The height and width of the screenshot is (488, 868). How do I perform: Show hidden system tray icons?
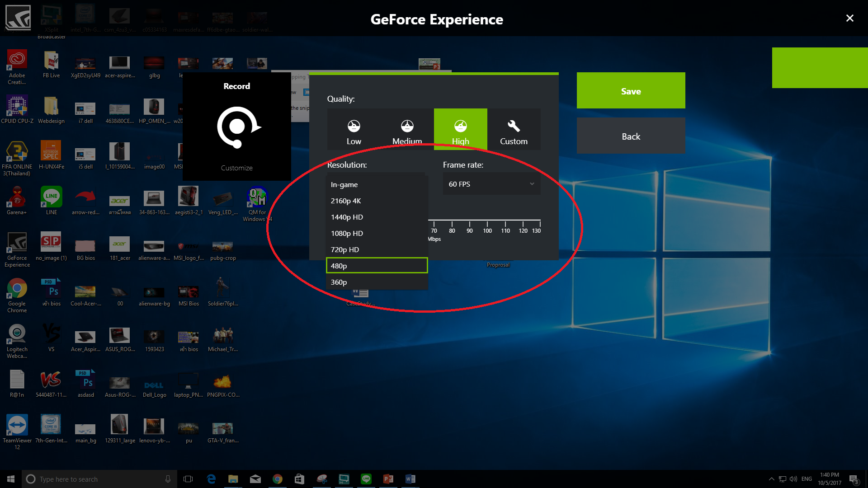(771, 479)
